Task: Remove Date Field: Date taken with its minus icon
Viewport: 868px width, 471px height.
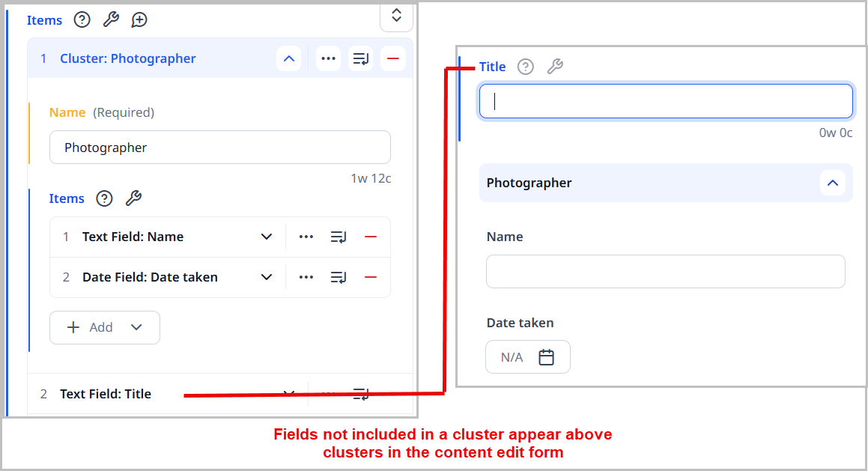Action: (371, 276)
